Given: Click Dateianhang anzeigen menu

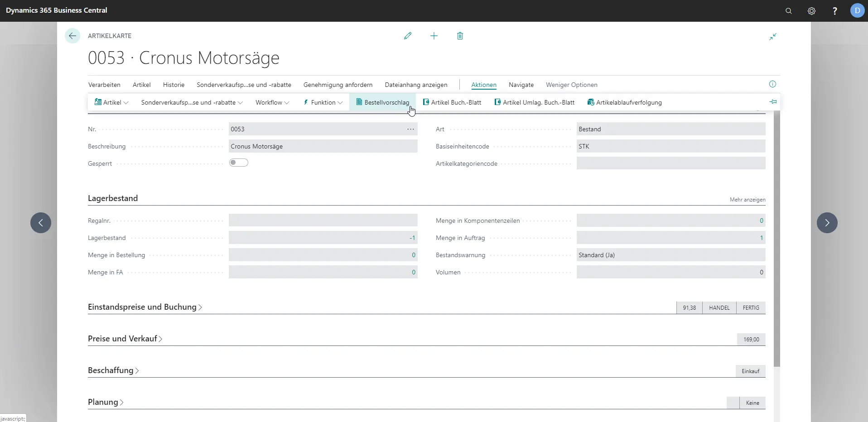Looking at the screenshot, I should click(416, 85).
